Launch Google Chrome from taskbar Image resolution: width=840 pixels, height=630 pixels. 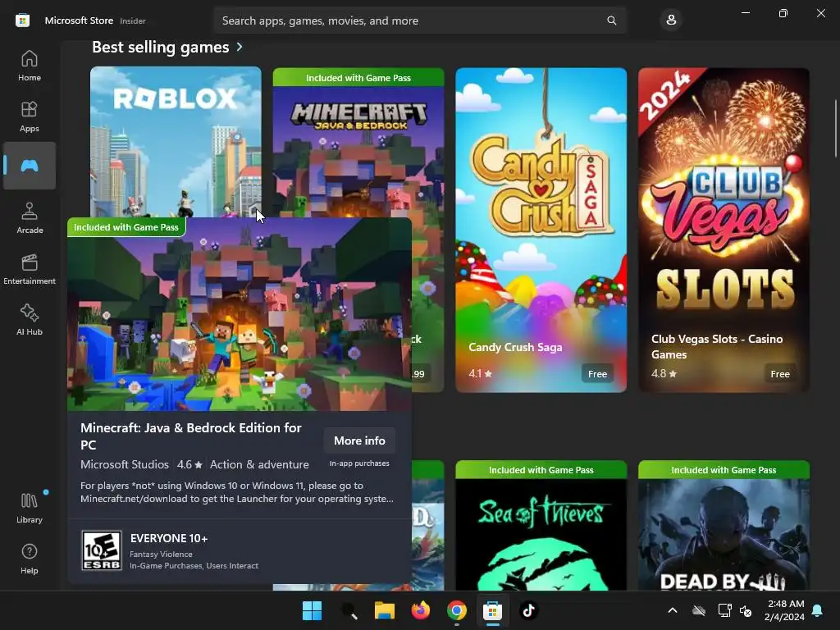click(456, 610)
